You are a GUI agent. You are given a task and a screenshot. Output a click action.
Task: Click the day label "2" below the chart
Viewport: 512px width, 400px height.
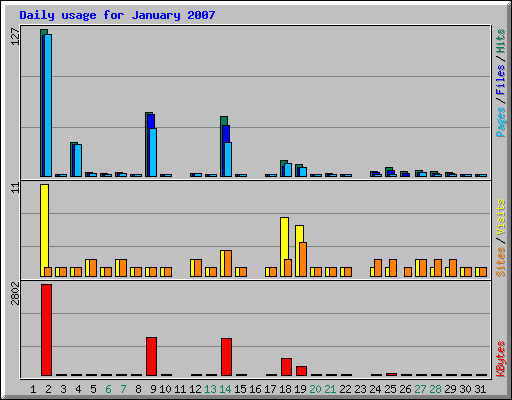point(48,389)
